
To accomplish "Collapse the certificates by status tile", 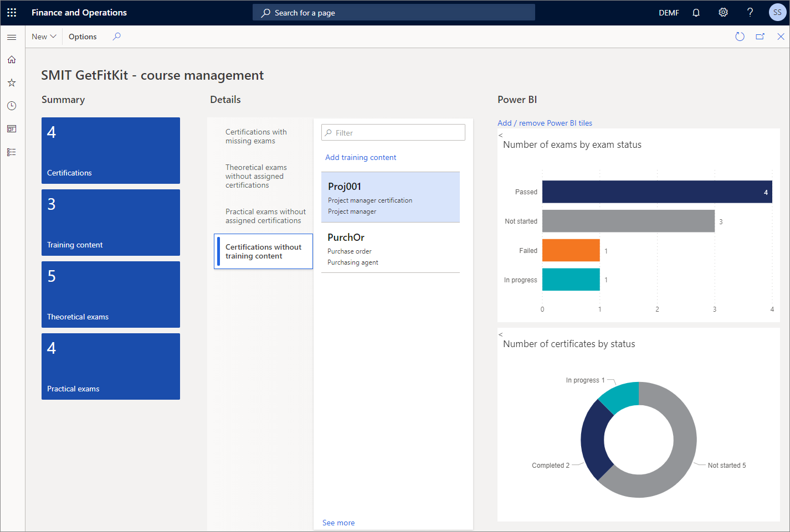I will [x=500, y=334].
